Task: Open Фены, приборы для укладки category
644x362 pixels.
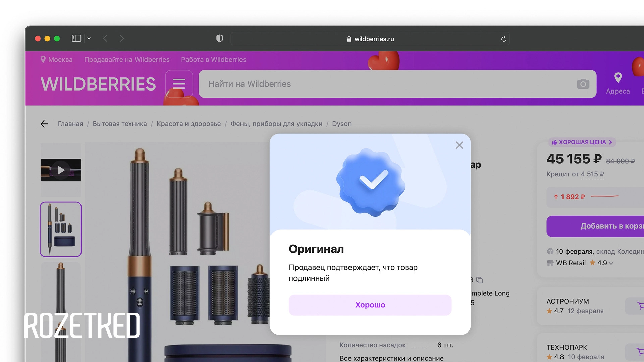Action: (x=276, y=124)
